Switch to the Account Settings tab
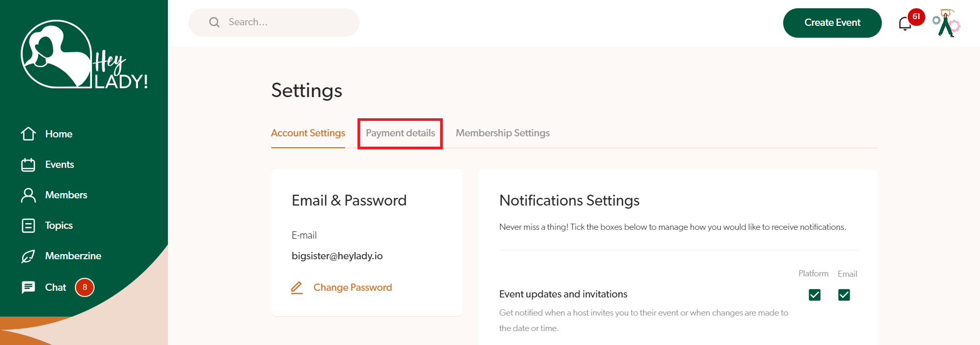Viewport: 980px width, 345px height. click(308, 133)
